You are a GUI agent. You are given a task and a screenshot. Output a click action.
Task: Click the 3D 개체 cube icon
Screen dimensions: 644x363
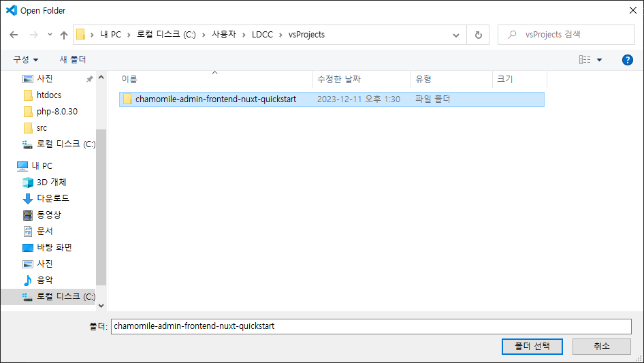27,182
